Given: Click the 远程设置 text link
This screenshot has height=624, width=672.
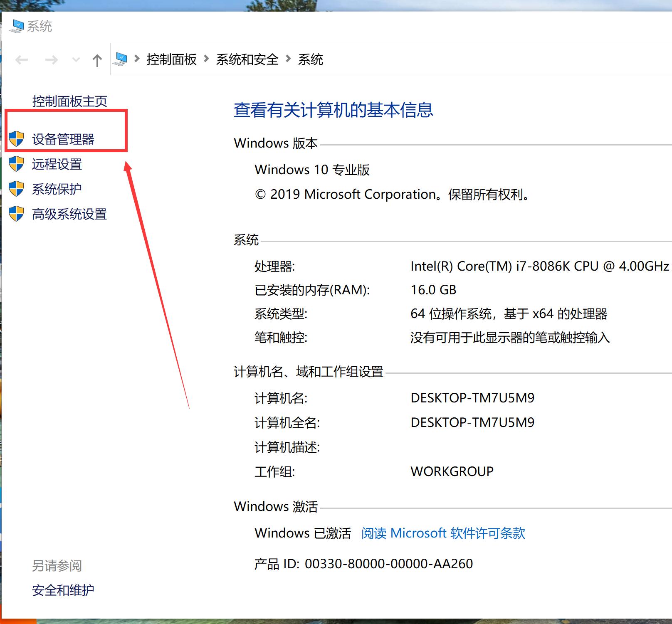Looking at the screenshot, I should tap(58, 164).
